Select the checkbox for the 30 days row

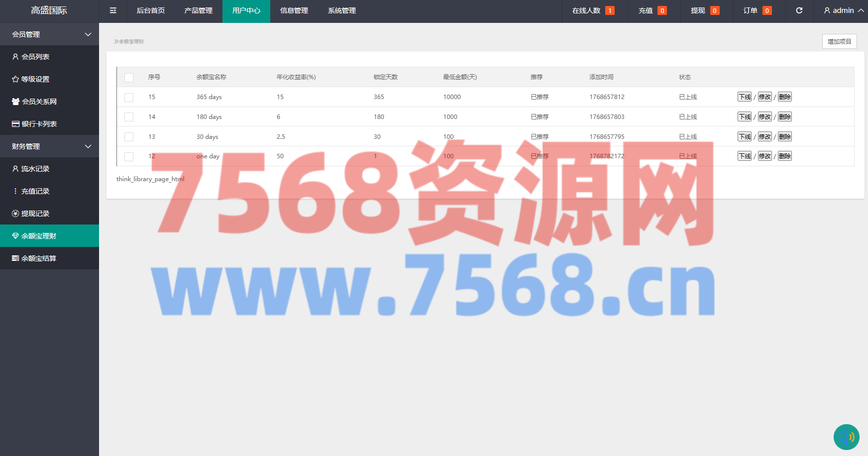coord(129,137)
